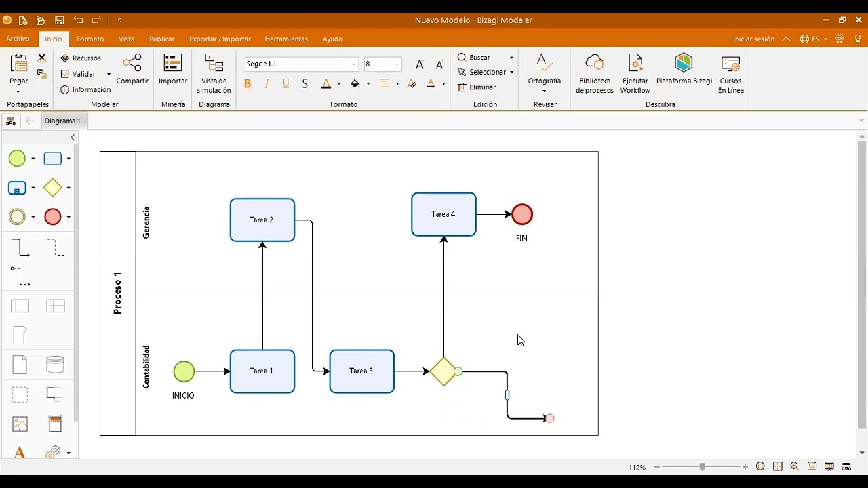The height and width of the screenshot is (488, 868).
Task: Select the red End Event shape in palette
Action: (x=53, y=217)
